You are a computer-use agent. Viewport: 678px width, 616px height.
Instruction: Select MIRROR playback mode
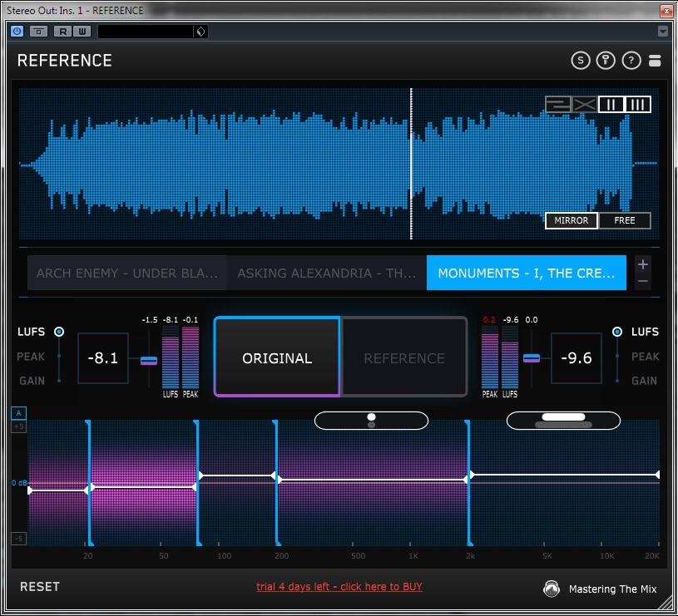572,220
